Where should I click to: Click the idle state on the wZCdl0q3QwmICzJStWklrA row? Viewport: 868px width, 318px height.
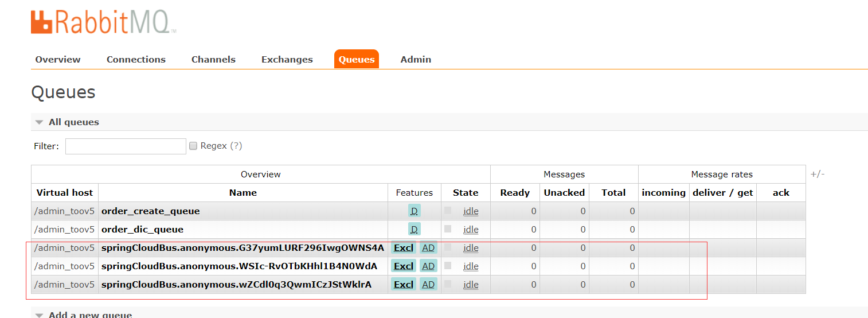[x=471, y=285]
